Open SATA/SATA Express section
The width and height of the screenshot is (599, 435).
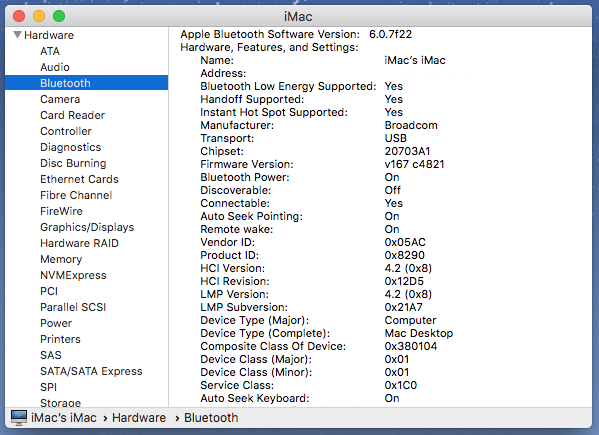(x=91, y=371)
